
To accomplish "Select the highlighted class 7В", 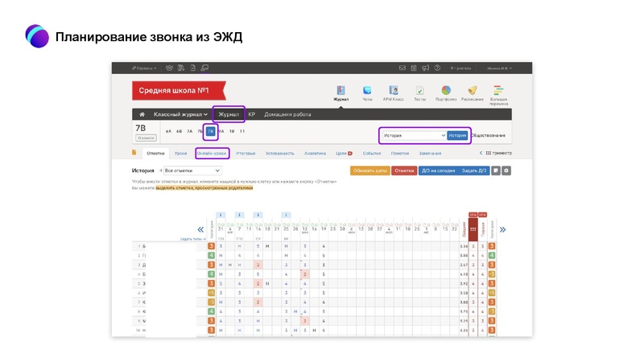I will pyautogui.click(x=211, y=131).
